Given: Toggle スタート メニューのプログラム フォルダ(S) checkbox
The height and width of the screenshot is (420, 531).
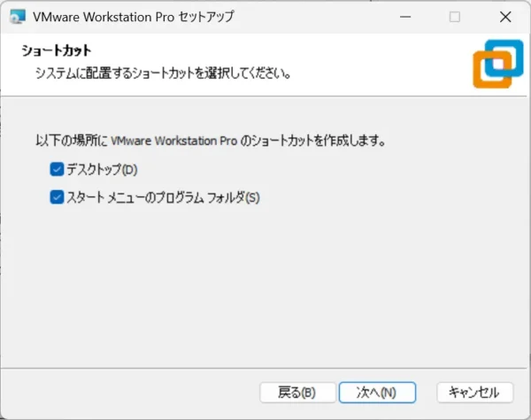Looking at the screenshot, I should pyautogui.click(x=57, y=197).
